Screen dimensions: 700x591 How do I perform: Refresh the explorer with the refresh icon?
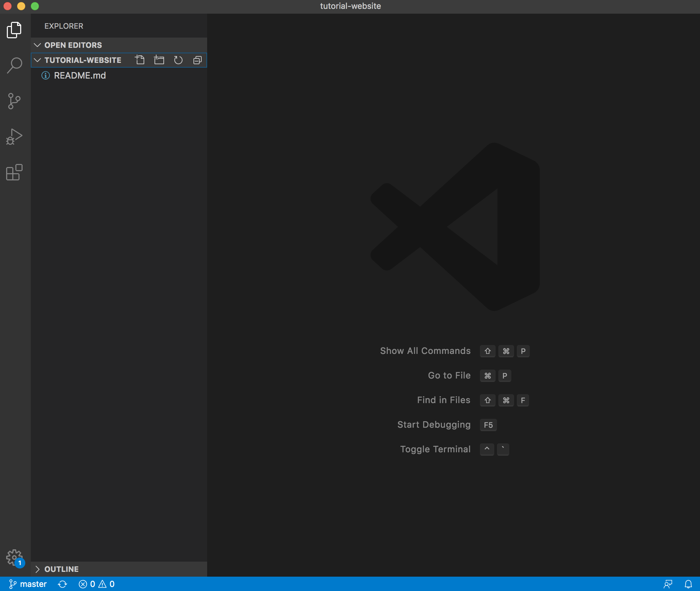click(178, 60)
